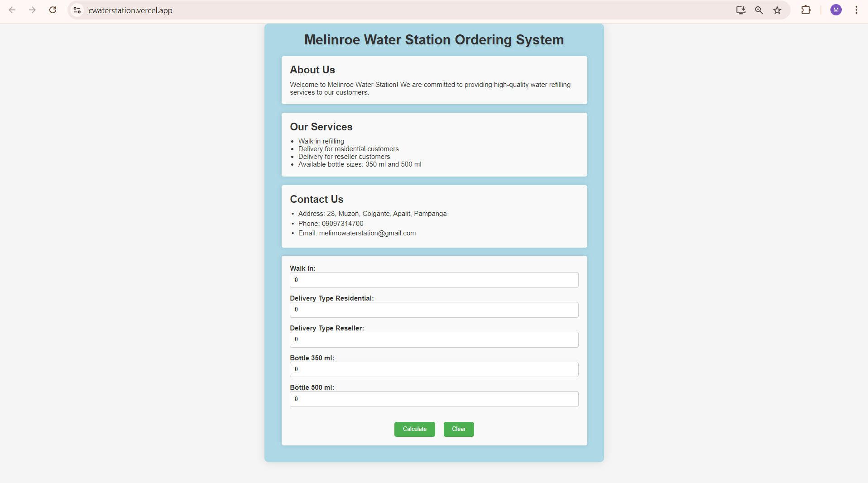Image resolution: width=868 pixels, height=483 pixels.
Task: Click the address bar URL
Action: pyautogui.click(x=130, y=10)
